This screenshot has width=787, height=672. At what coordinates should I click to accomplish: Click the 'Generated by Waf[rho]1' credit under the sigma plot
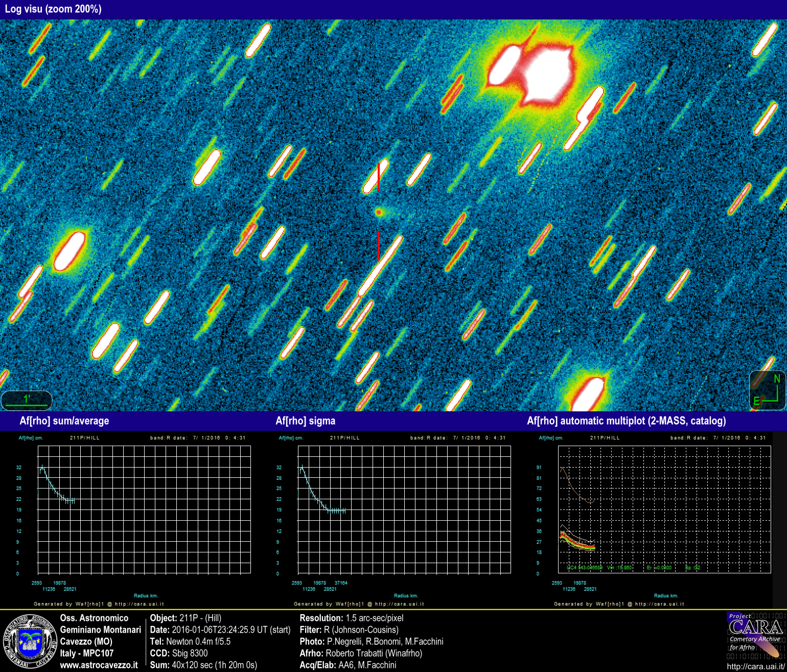tap(359, 604)
